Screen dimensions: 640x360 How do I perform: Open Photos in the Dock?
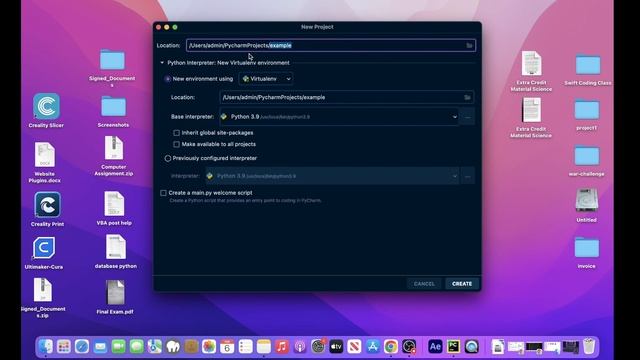[x=209, y=347]
